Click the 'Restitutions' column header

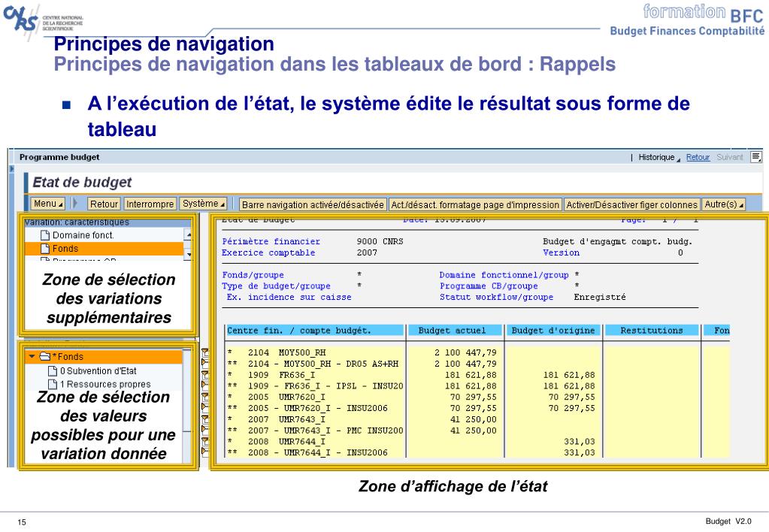coord(652,331)
